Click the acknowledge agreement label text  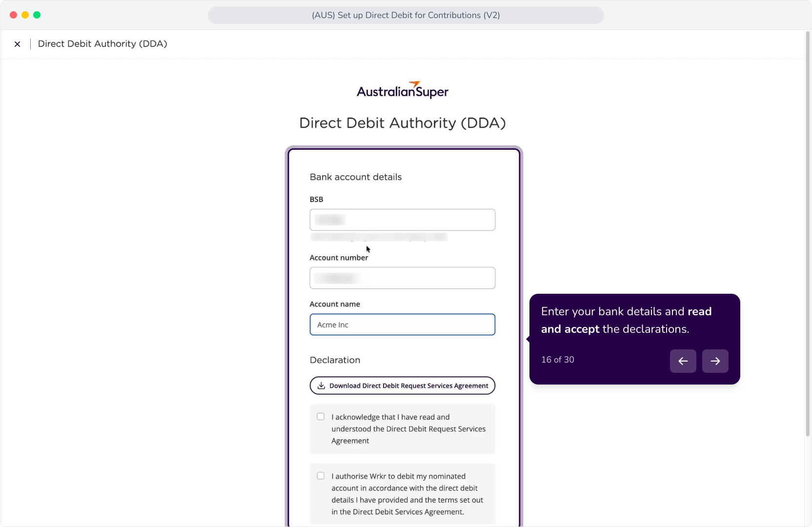[408, 429]
